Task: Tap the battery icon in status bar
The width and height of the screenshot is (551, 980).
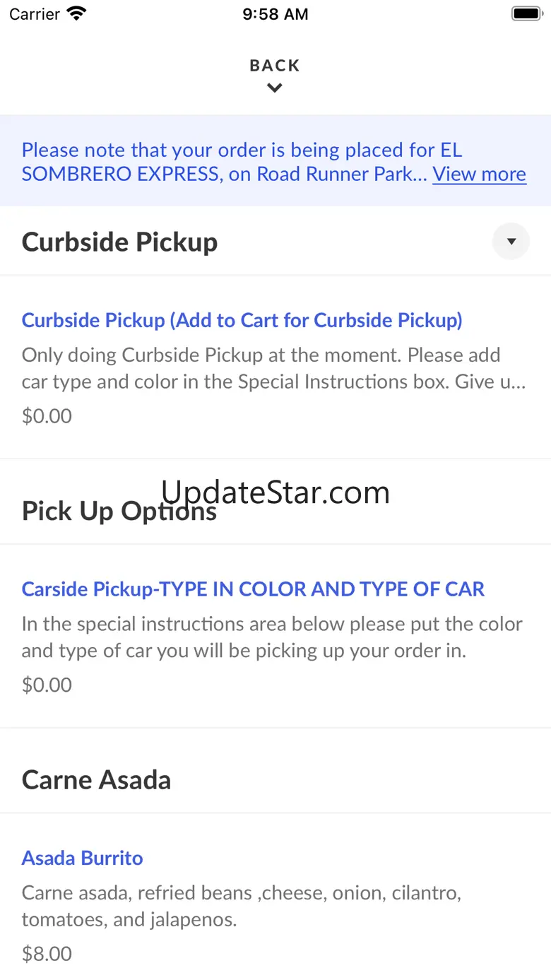Action: pyautogui.click(x=526, y=13)
